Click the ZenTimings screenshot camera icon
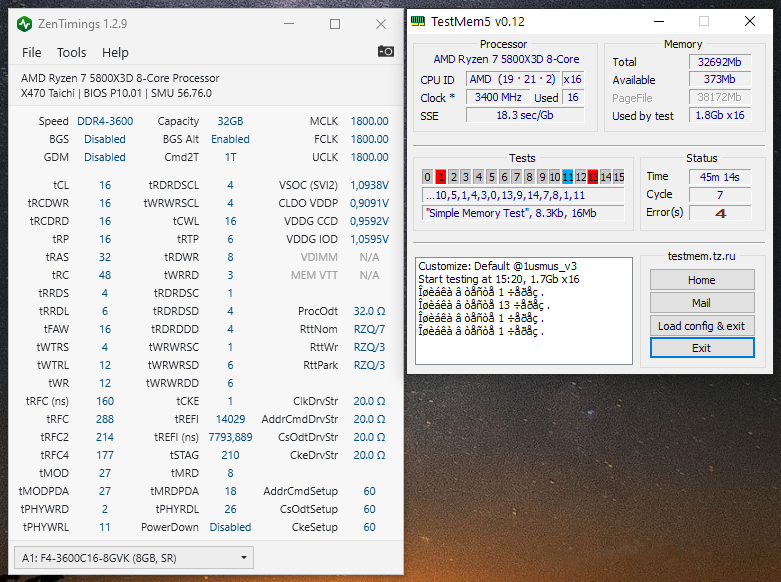The height and width of the screenshot is (582, 781). [x=386, y=51]
